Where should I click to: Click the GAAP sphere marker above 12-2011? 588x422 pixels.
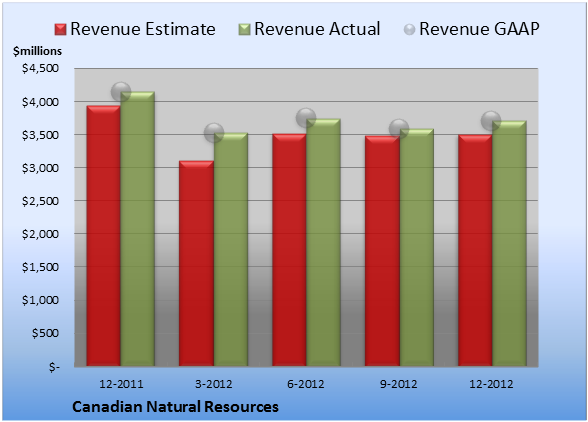(x=121, y=92)
